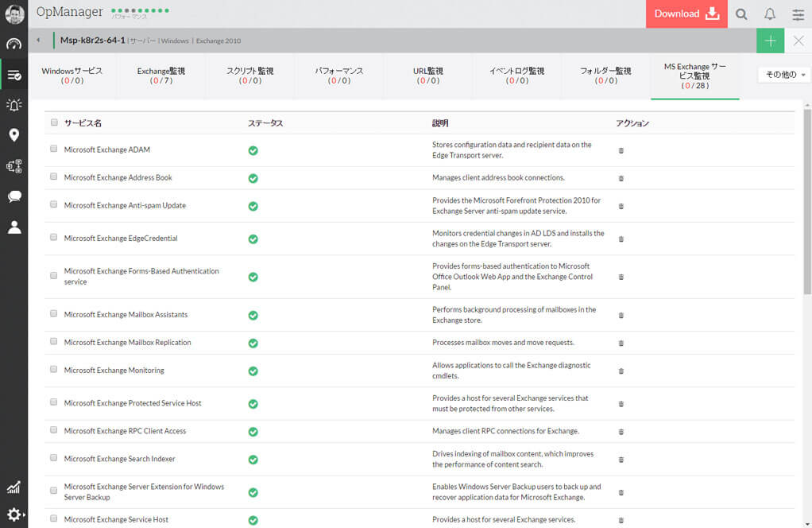Expand the その他の dropdown
Image resolution: width=812 pixels, height=528 pixels.
click(x=784, y=75)
